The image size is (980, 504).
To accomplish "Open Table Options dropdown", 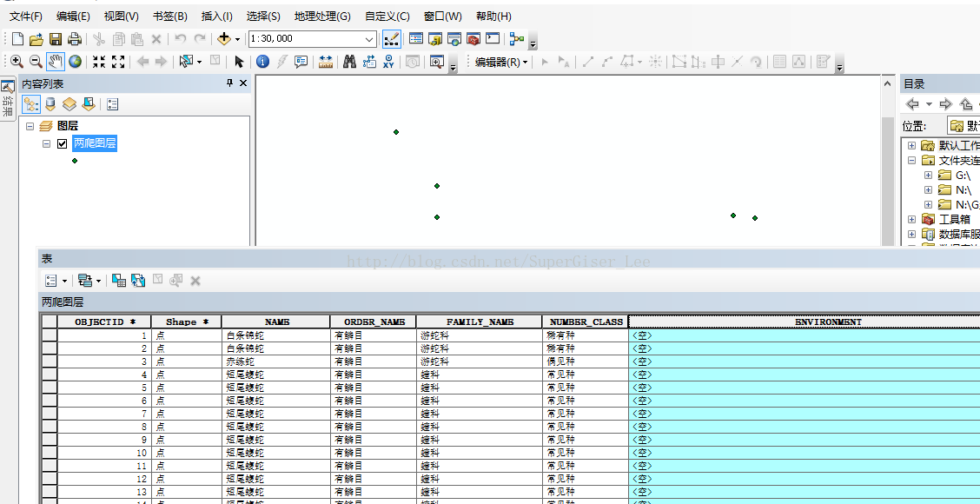I will pos(56,281).
